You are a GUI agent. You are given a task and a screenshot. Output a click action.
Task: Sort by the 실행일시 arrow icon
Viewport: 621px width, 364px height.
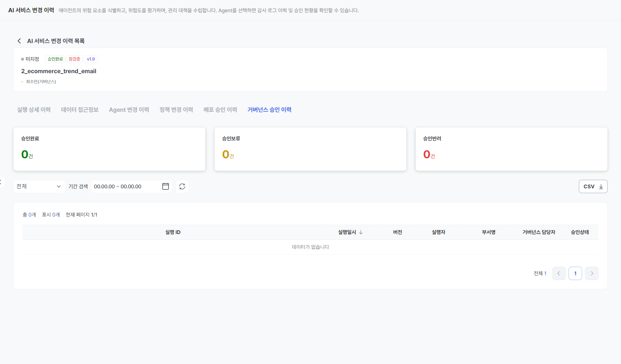click(361, 232)
